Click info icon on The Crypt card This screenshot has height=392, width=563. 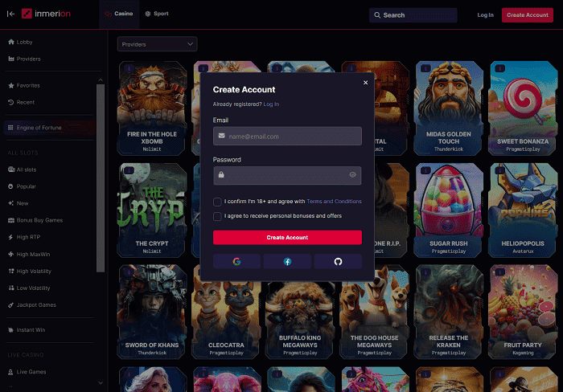click(129, 170)
